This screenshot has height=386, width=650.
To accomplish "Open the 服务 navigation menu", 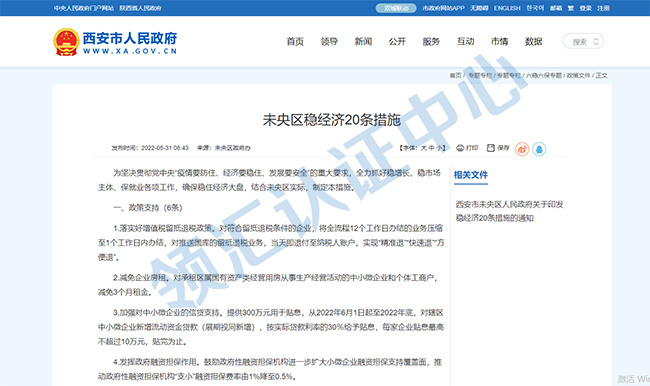I will point(431,41).
